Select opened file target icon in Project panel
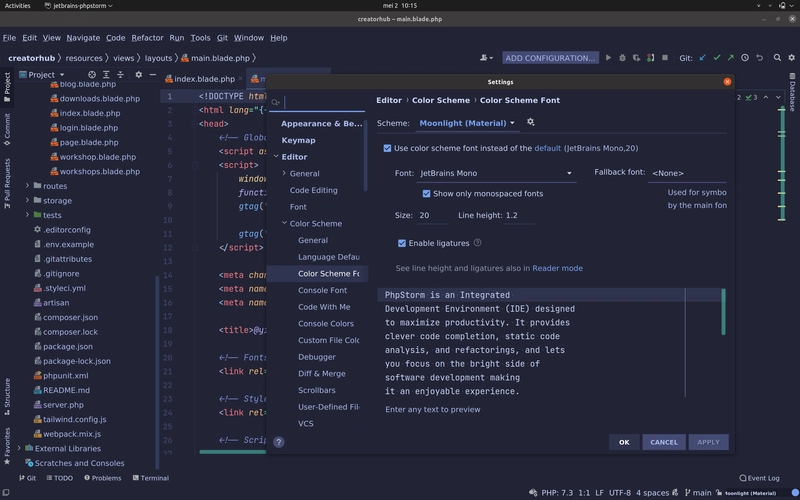The image size is (800, 500). [x=92, y=74]
